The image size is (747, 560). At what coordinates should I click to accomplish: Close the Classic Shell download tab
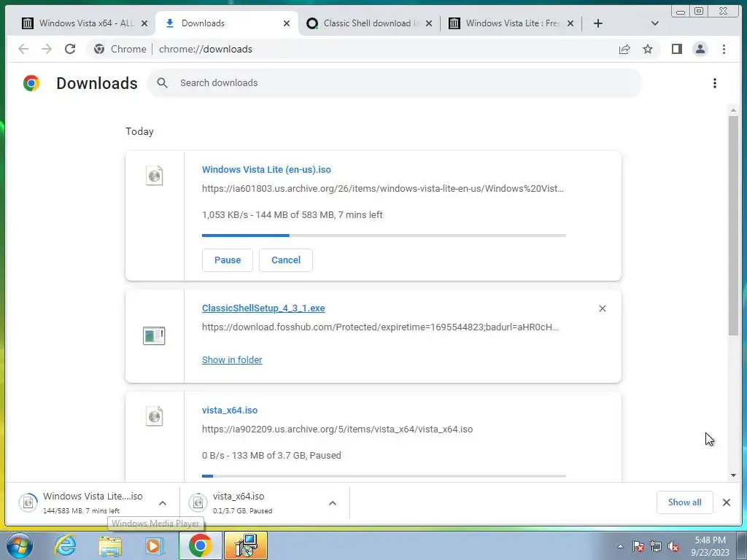[428, 23]
